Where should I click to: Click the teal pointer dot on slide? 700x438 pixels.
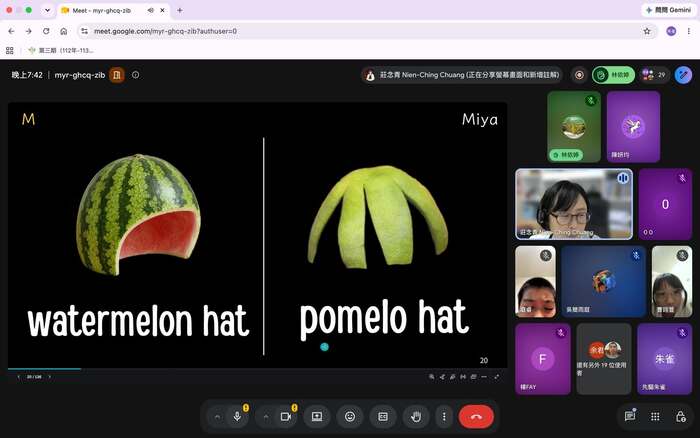[x=325, y=346]
